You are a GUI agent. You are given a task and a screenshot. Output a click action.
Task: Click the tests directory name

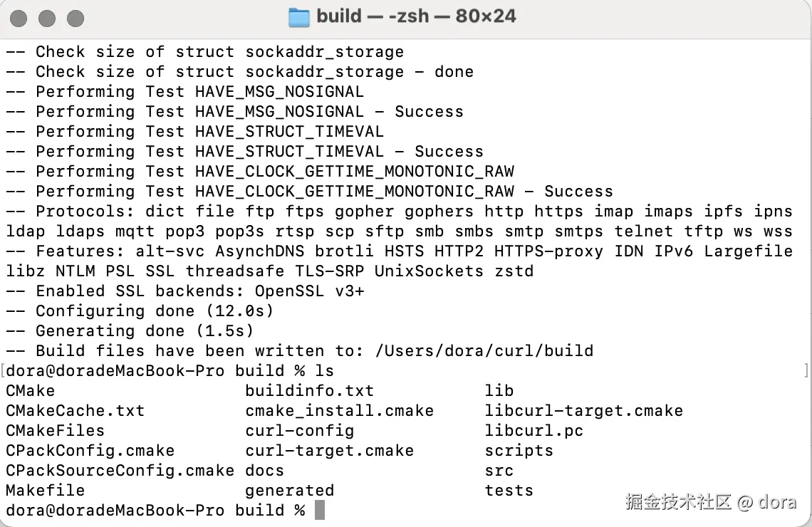click(x=509, y=491)
